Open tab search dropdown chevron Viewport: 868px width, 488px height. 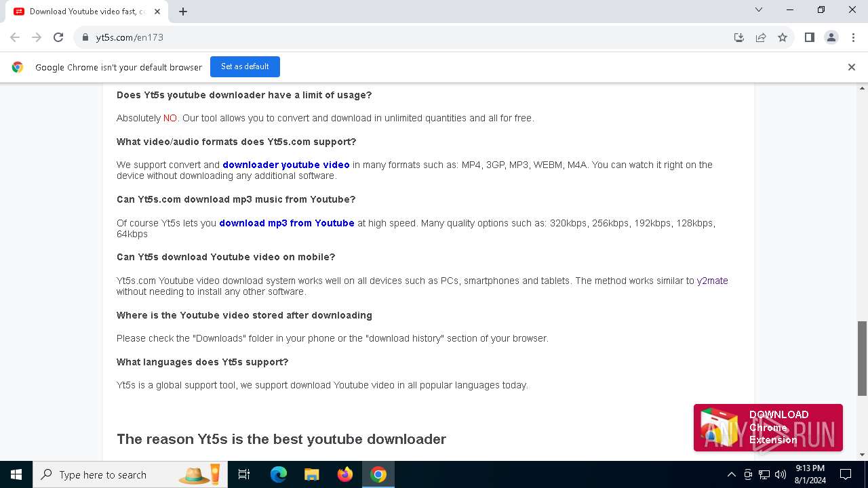(x=759, y=9)
